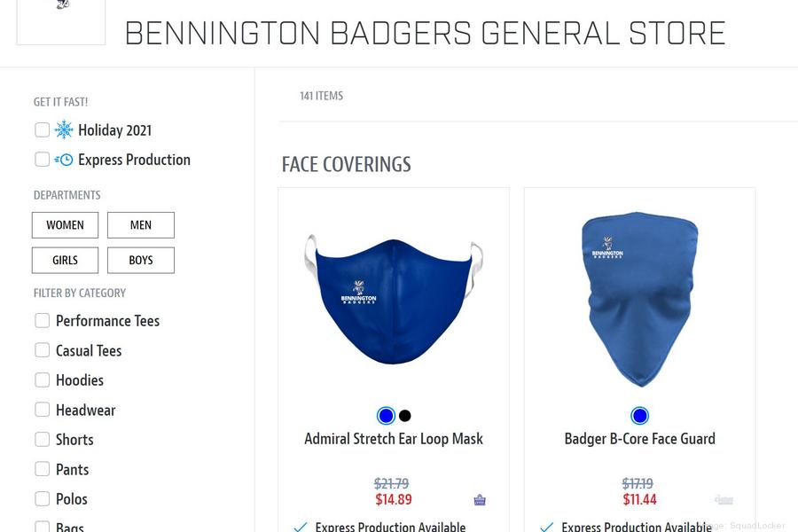This screenshot has width=798, height=532.
Task: Click the Holiday 2021 snowflake icon
Action: click(x=64, y=129)
